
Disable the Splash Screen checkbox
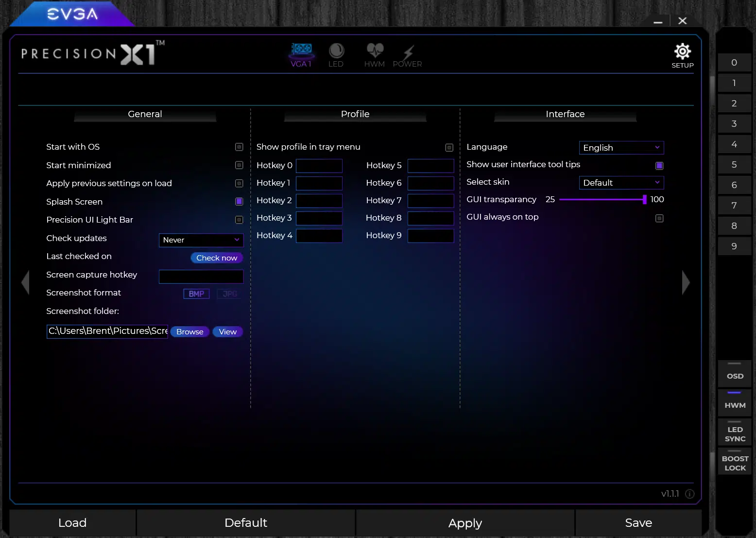coord(239,201)
